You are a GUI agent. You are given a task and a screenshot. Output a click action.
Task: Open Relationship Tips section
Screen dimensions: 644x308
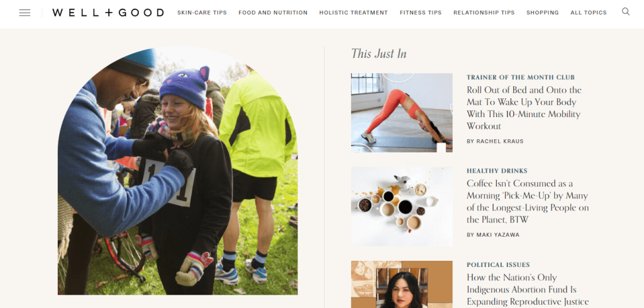click(484, 13)
